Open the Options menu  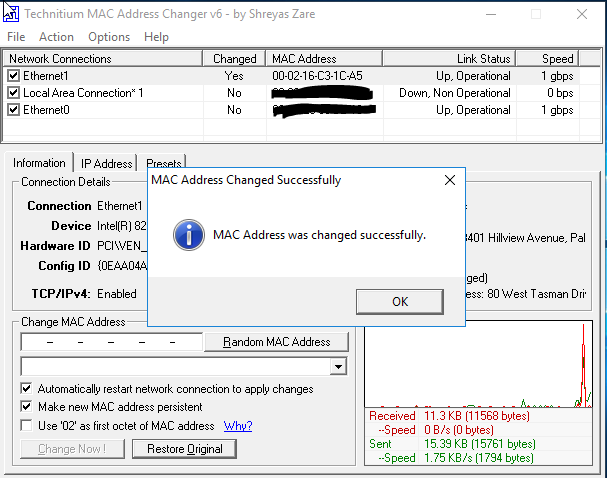(109, 37)
